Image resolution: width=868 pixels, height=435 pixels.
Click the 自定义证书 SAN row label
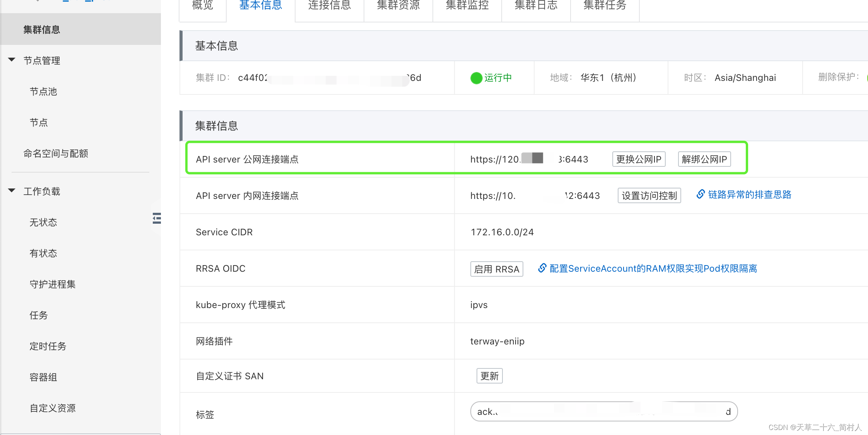230,376
